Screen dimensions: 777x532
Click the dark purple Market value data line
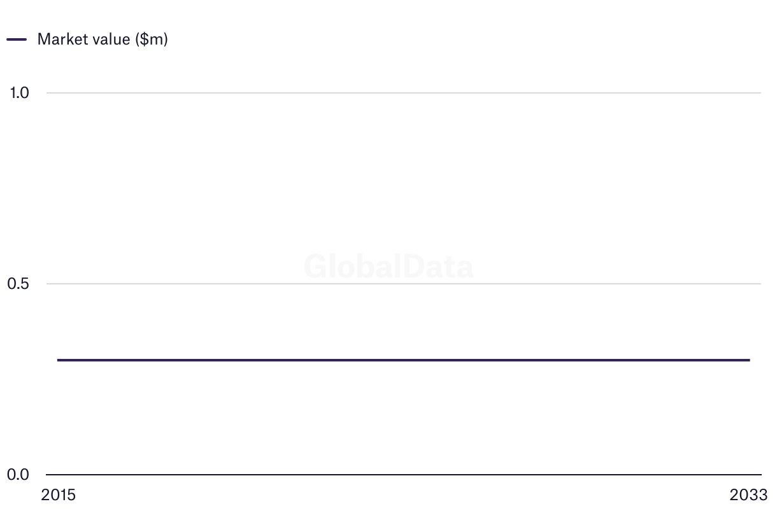(x=404, y=360)
